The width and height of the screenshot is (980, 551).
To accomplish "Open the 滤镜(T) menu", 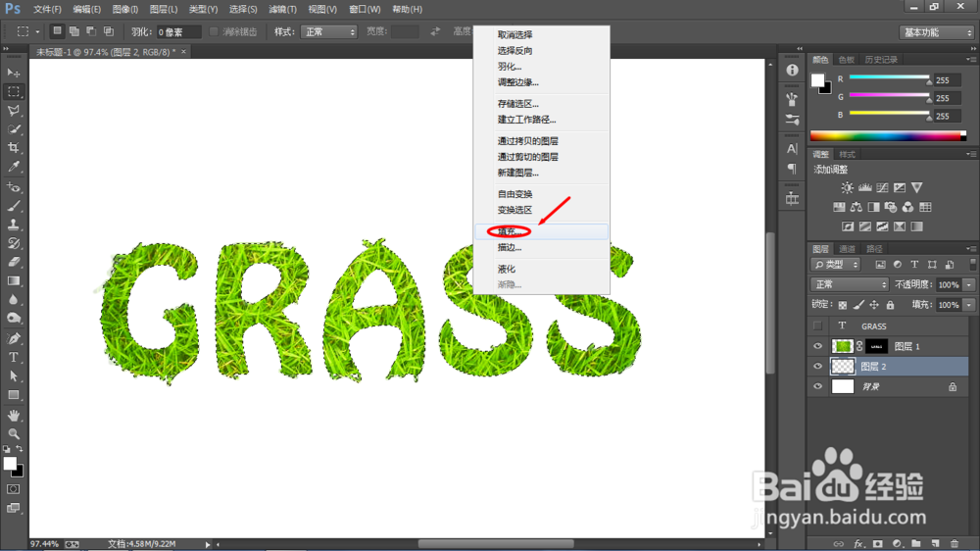I will click(x=282, y=10).
